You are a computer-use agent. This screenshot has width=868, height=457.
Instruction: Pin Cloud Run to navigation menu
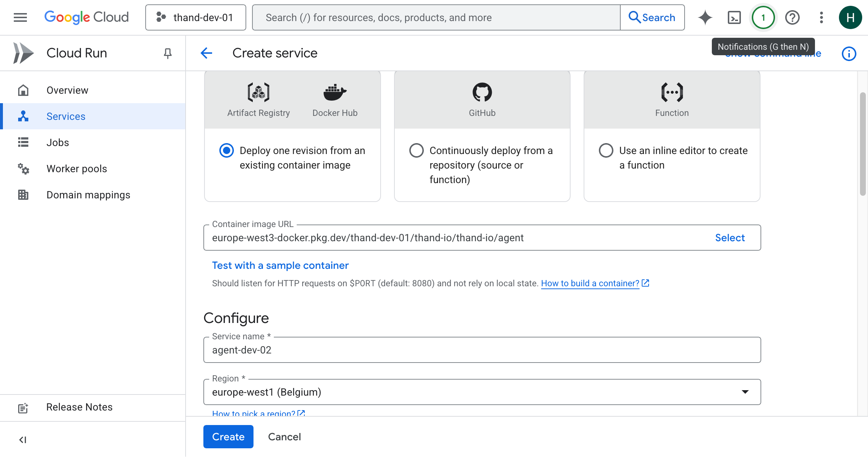click(x=167, y=53)
